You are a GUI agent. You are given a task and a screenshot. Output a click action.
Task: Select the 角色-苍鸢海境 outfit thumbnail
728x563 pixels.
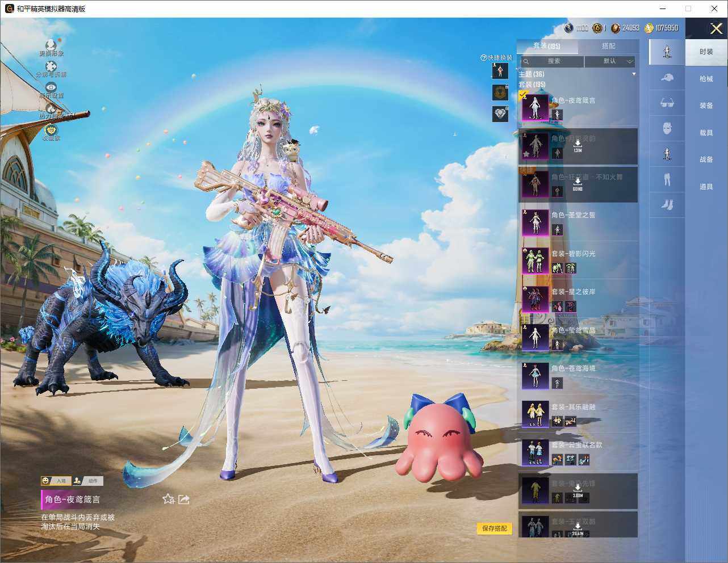pos(535,376)
